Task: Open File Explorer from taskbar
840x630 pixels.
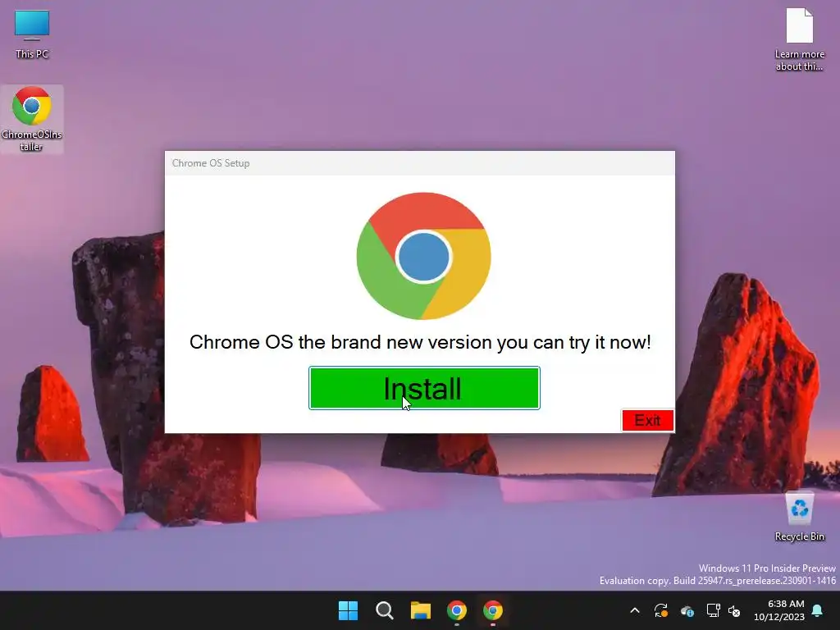Action: [421, 610]
